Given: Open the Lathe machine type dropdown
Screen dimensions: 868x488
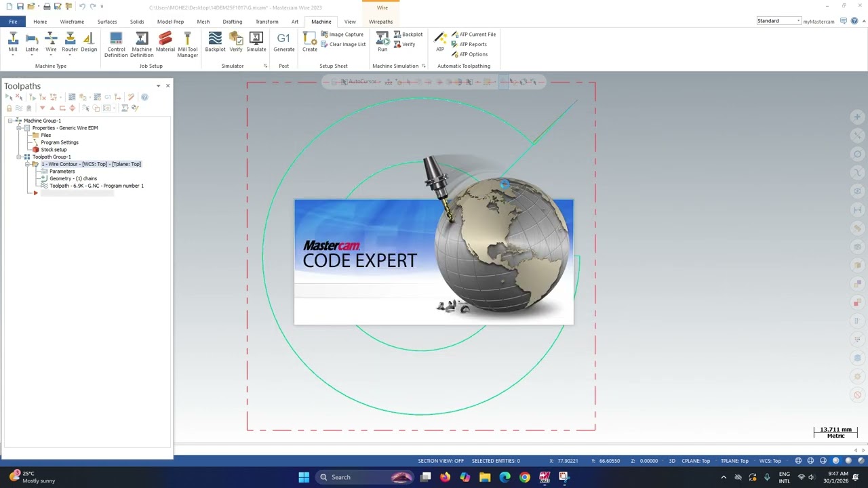Looking at the screenshot, I should 32,43.
